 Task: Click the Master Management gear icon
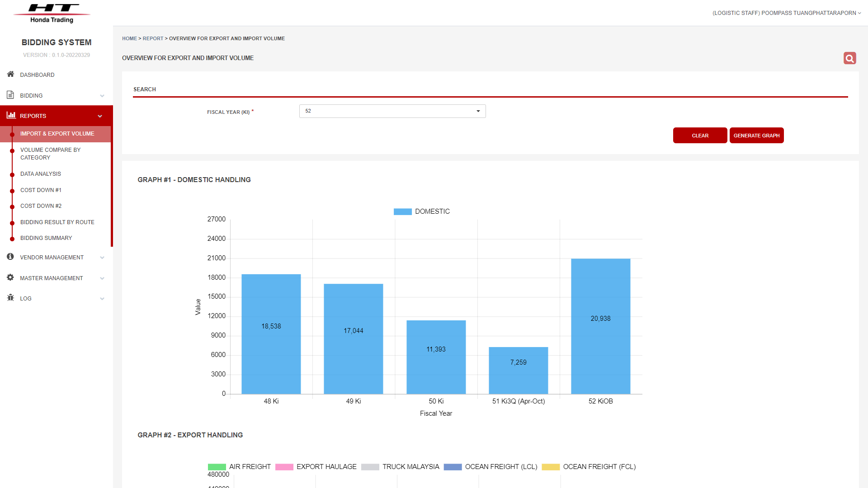pos(10,277)
